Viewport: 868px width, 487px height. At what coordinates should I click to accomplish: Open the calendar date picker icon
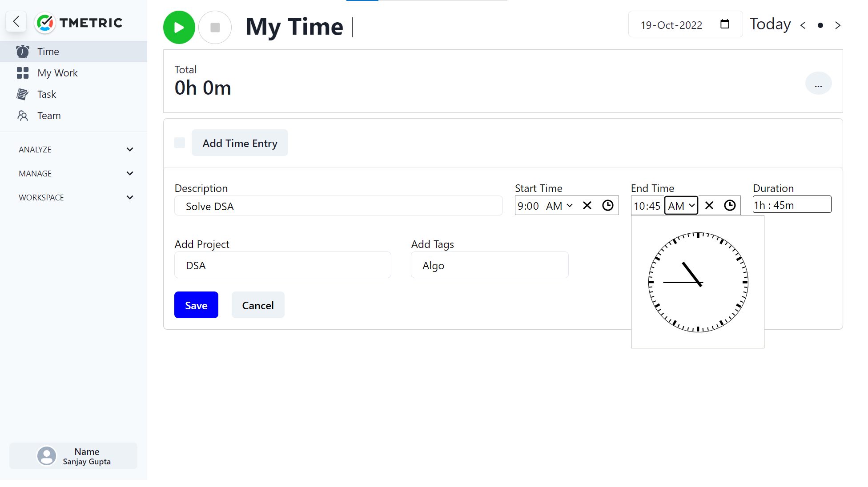tap(724, 24)
